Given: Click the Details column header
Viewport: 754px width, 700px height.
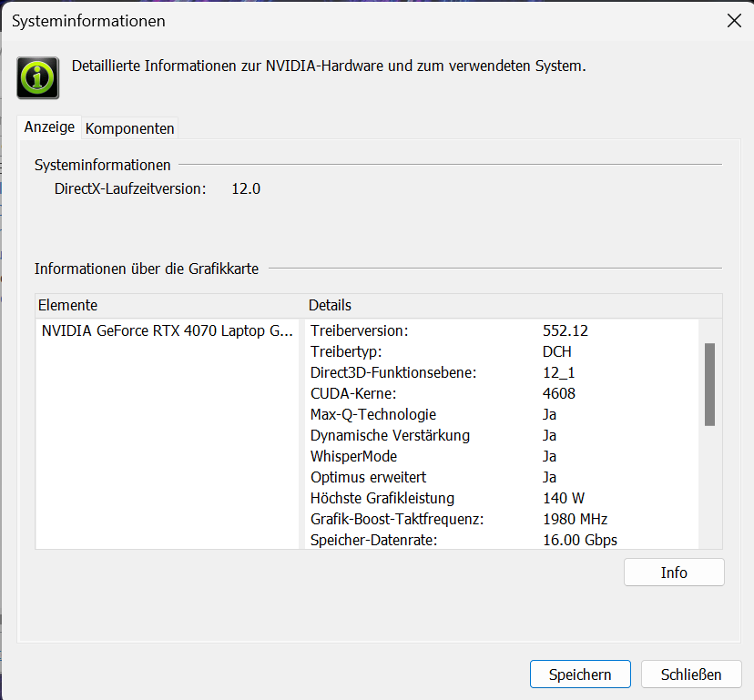Looking at the screenshot, I should (330, 305).
